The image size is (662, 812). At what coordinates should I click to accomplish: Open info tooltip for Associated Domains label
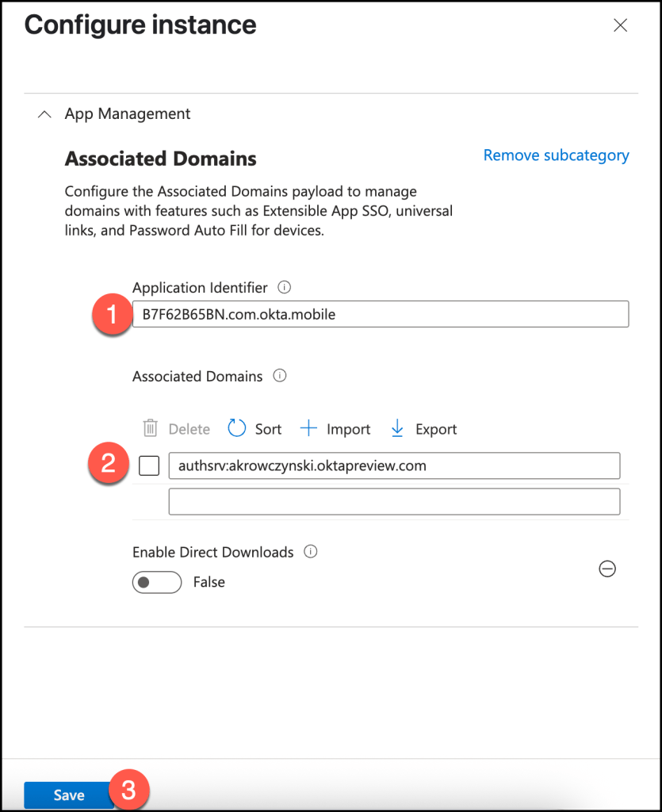point(279,377)
